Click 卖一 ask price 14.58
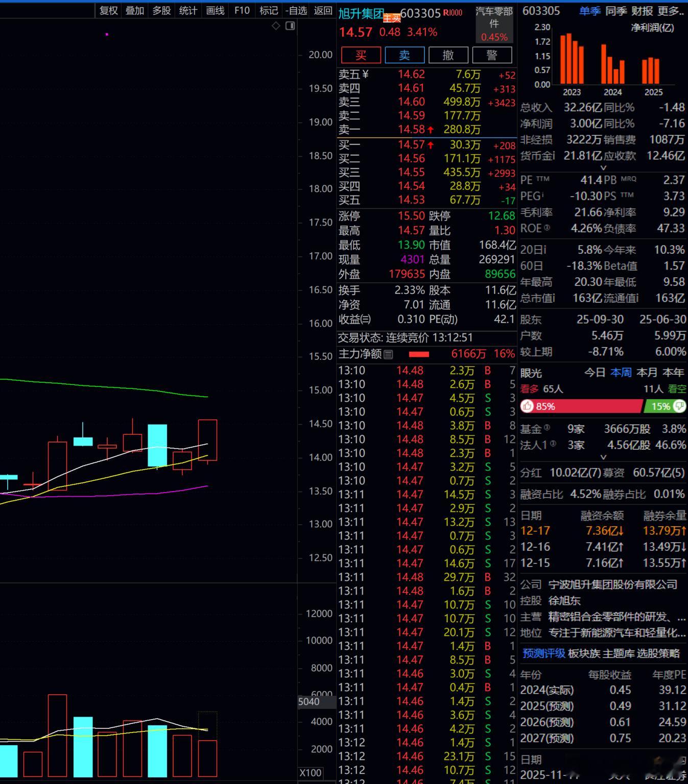This screenshot has width=688, height=784. pyautogui.click(x=412, y=130)
